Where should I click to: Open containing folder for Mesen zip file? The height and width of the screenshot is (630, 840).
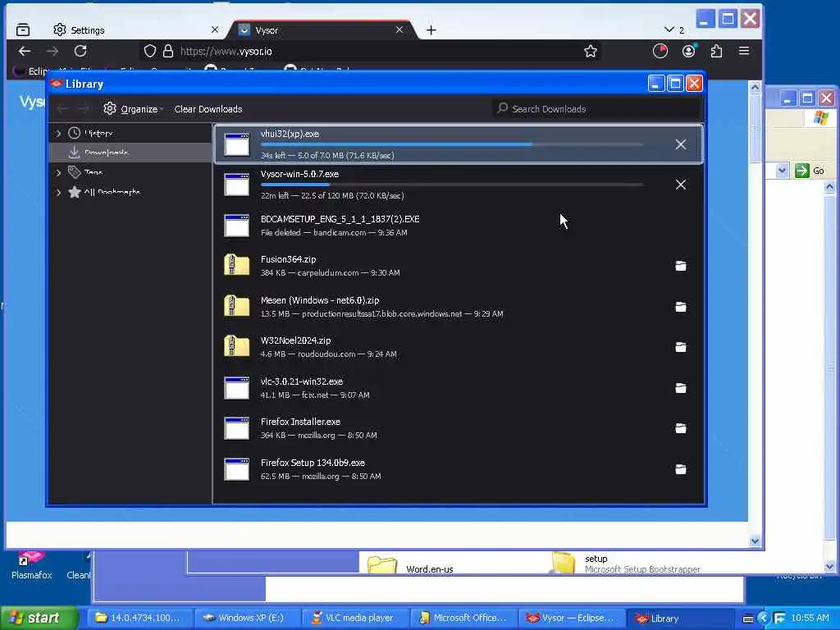(x=680, y=307)
